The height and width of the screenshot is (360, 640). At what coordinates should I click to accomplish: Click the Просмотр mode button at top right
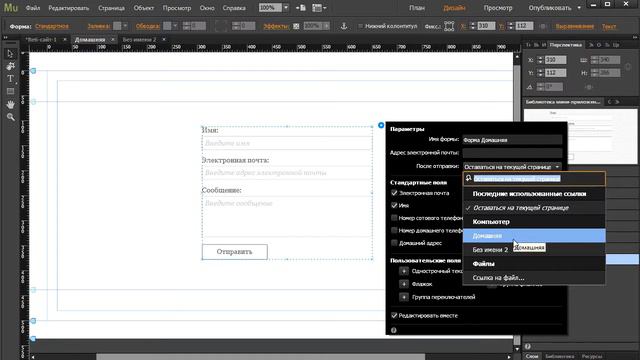click(x=498, y=8)
